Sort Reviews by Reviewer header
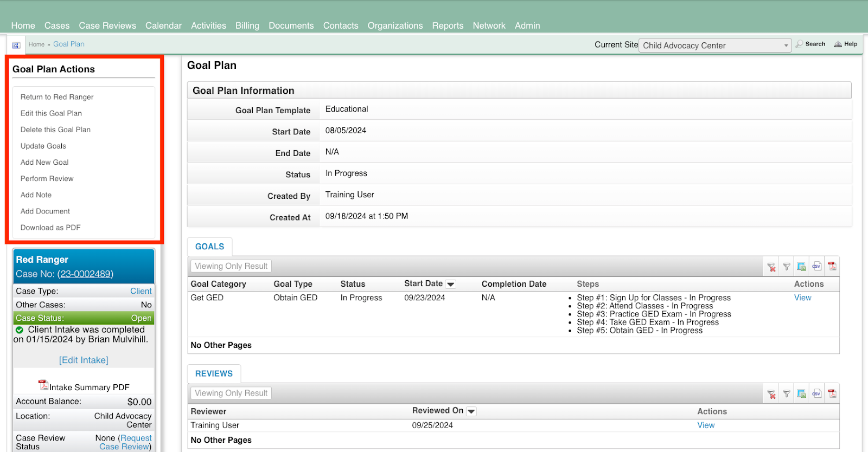868x452 pixels. tap(208, 411)
